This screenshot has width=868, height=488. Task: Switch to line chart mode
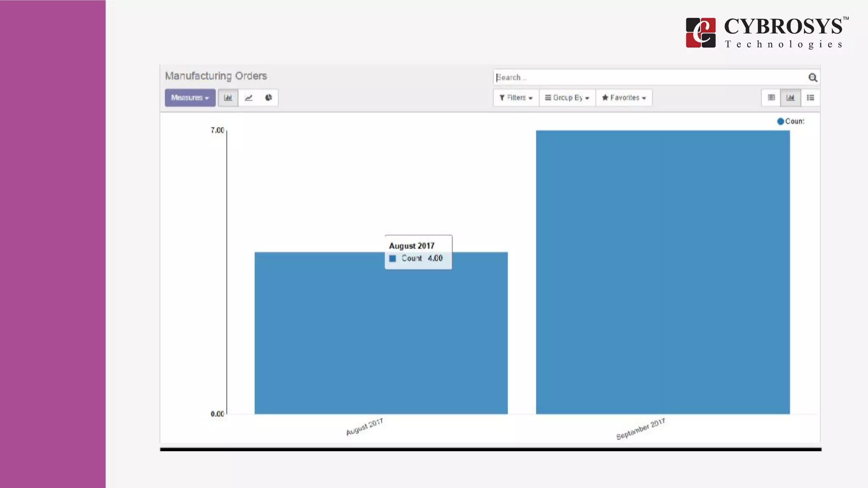click(x=248, y=98)
